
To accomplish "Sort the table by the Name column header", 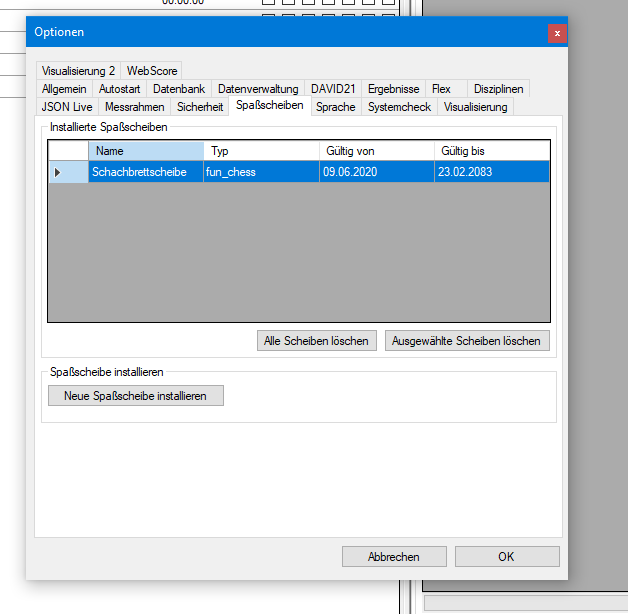I will tap(145, 151).
